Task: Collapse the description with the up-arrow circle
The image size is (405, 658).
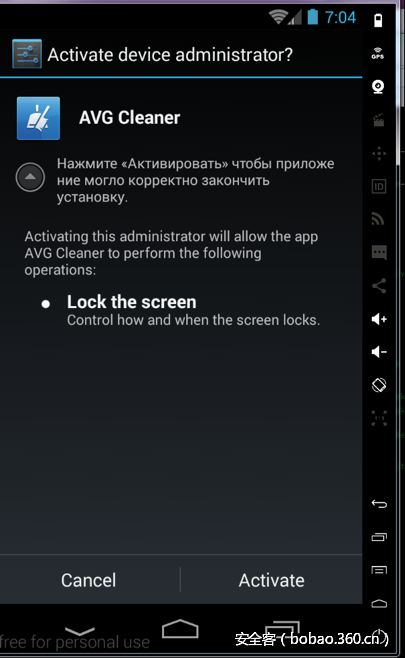Action: [x=30, y=177]
